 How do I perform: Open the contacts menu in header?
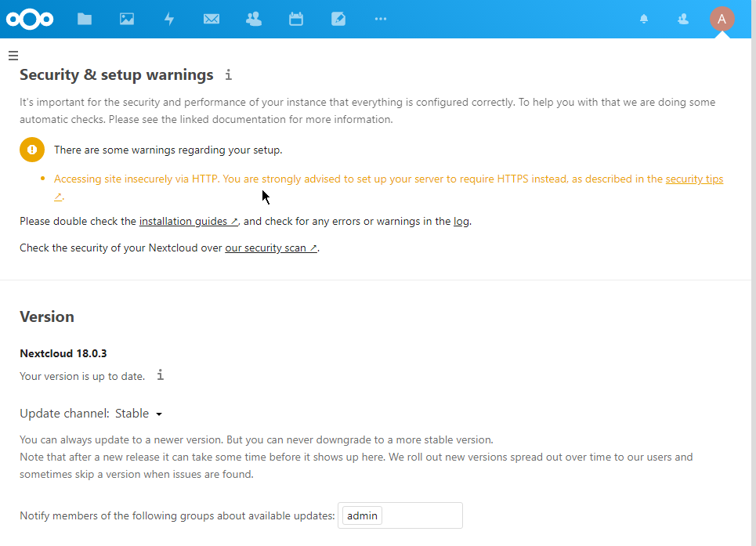[683, 19]
